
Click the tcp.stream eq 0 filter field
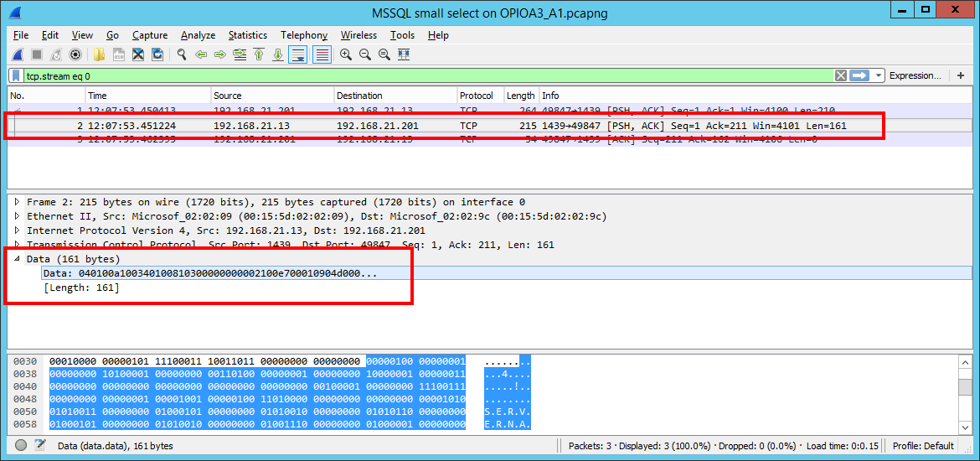419,75
